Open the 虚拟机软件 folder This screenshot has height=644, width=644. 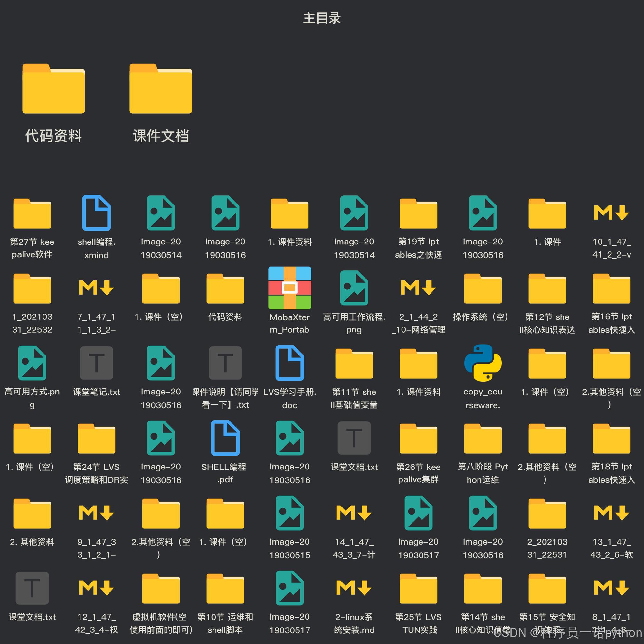point(161,588)
